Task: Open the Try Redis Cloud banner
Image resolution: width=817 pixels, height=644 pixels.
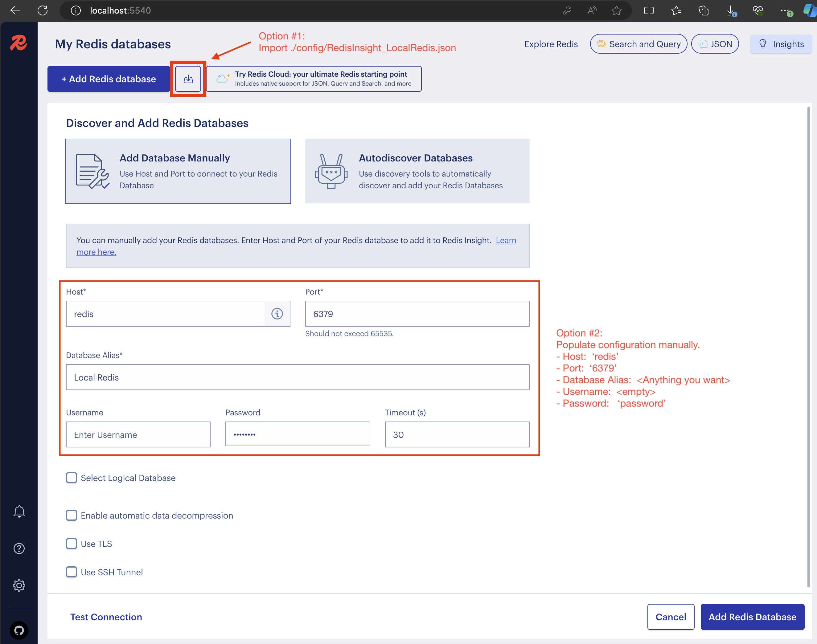Action: pyautogui.click(x=314, y=79)
